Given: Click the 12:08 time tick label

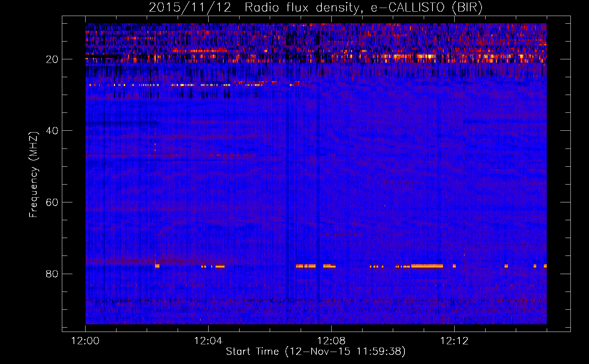Looking at the screenshot, I should click(331, 341).
